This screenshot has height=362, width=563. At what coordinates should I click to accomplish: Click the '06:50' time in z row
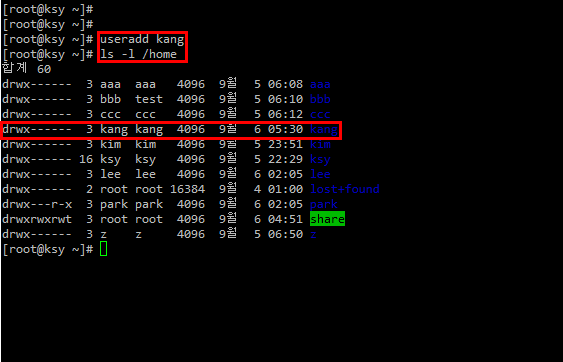point(285,234)
